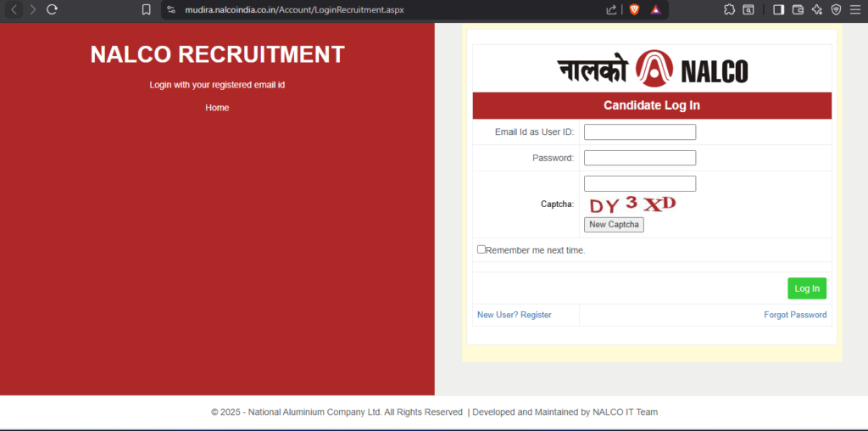Click the Brave Shields lion icon
868x431 pixels.
[634, 9]
